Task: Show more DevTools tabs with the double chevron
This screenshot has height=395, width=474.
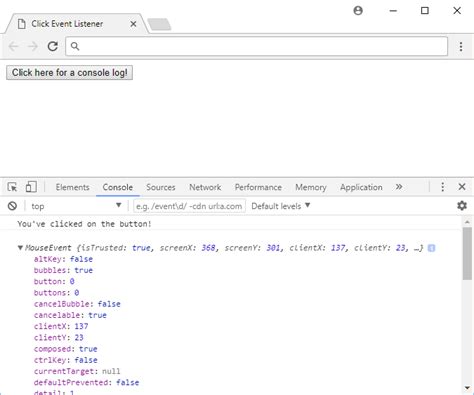Action: pos(399,187)
